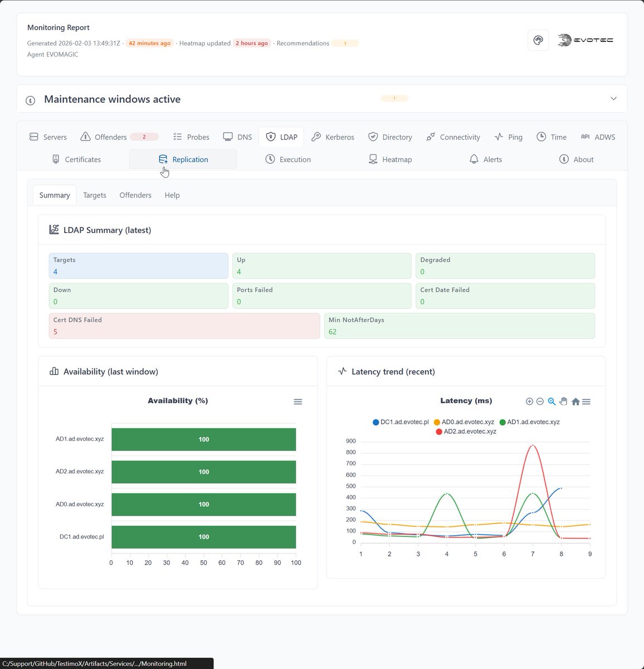The width and height of the screenshot is (644, 669).
Task: Click the Ping pulse icon
Action: [x=499, y=137]
